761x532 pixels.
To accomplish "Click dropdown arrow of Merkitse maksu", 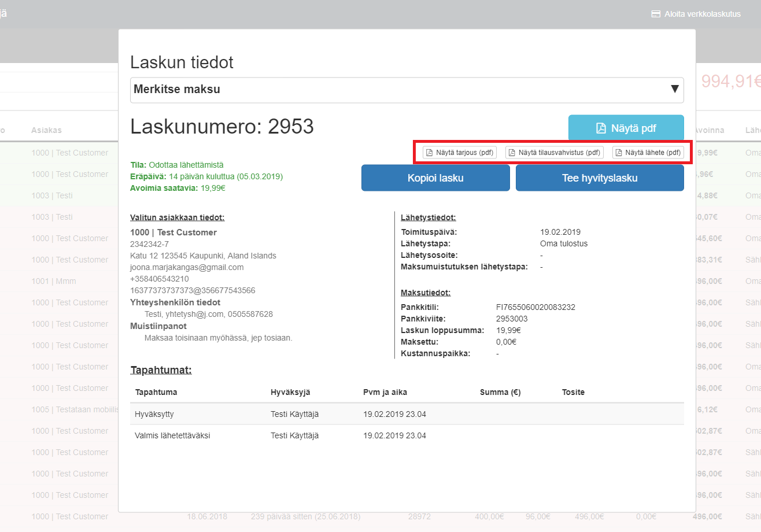I will (674, 89).
